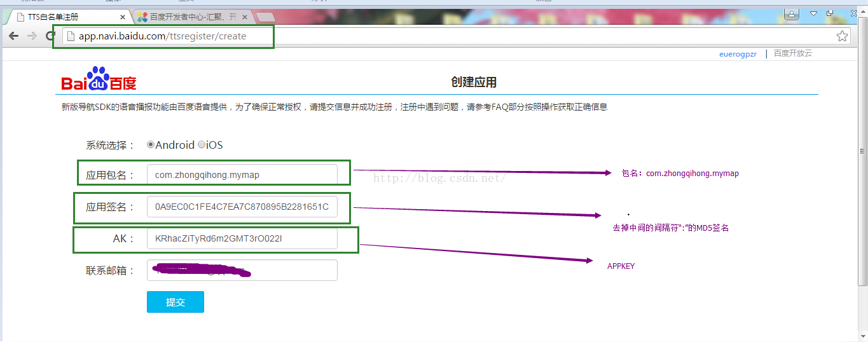The height and width of the screenshot is (342, 868).
Task: Click the window minimize triangle button
Action: coord(813,13)
